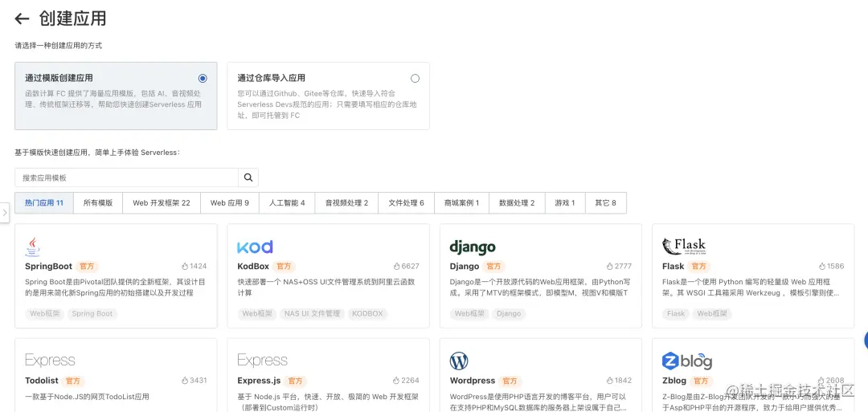The height and width of the screenshot is (412, 868).
Task: Click the KodBox description text
Action: tap(325, 287)
